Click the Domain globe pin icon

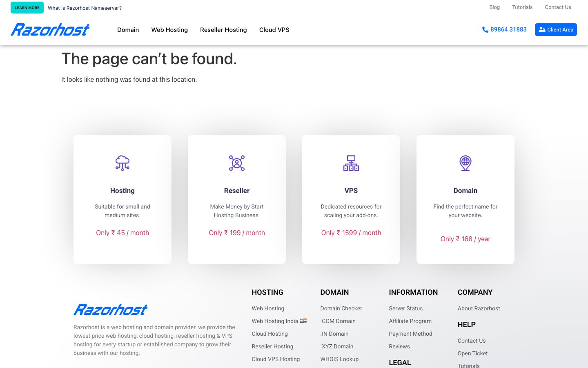[x=465, y=163]
